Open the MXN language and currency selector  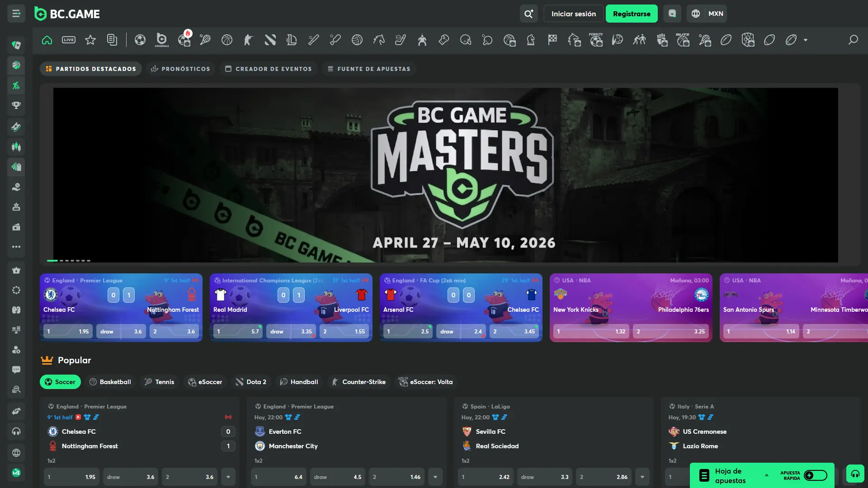707,14
